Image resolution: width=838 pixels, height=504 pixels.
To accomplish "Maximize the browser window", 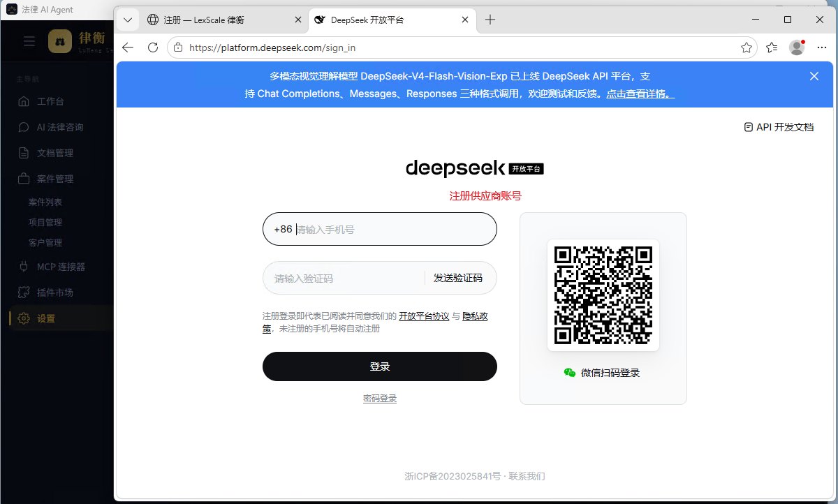I will (x=788, y=20).
